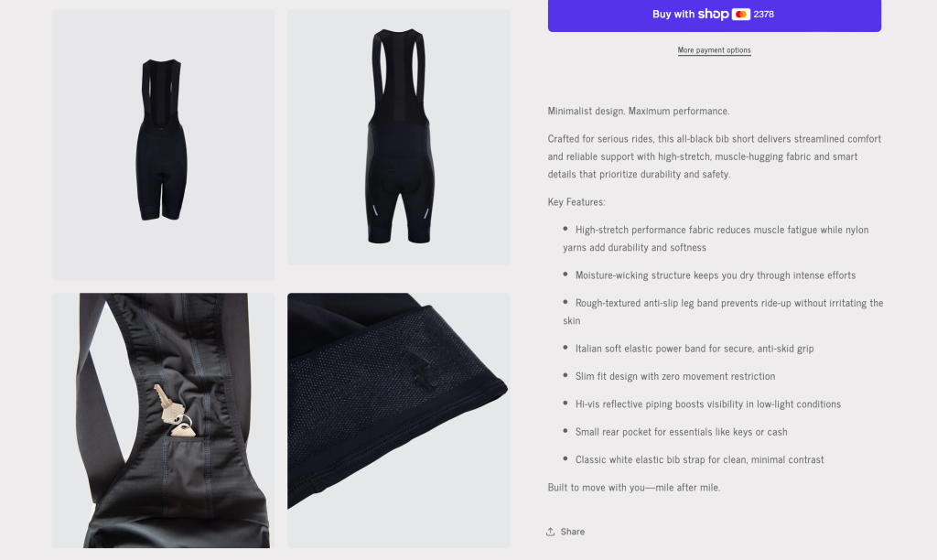Click 'Built to move with you' closing line
The height and width of the screenshot is (560, 937).
[x=634, y=487]
